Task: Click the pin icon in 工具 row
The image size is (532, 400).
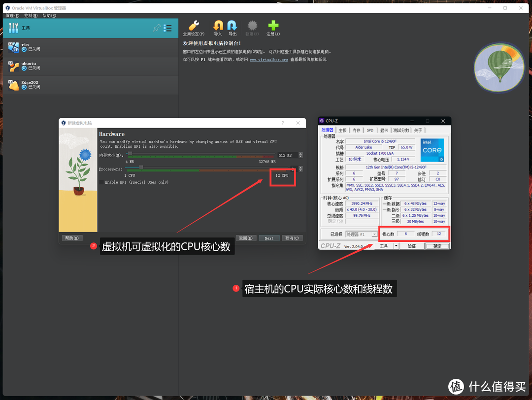Action: point(157,28)
